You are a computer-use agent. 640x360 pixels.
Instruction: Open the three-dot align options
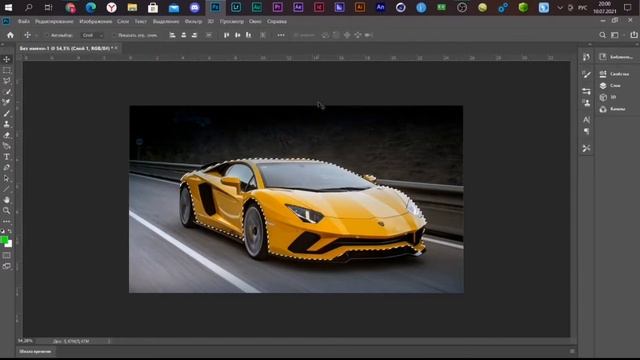coord(281,35)
